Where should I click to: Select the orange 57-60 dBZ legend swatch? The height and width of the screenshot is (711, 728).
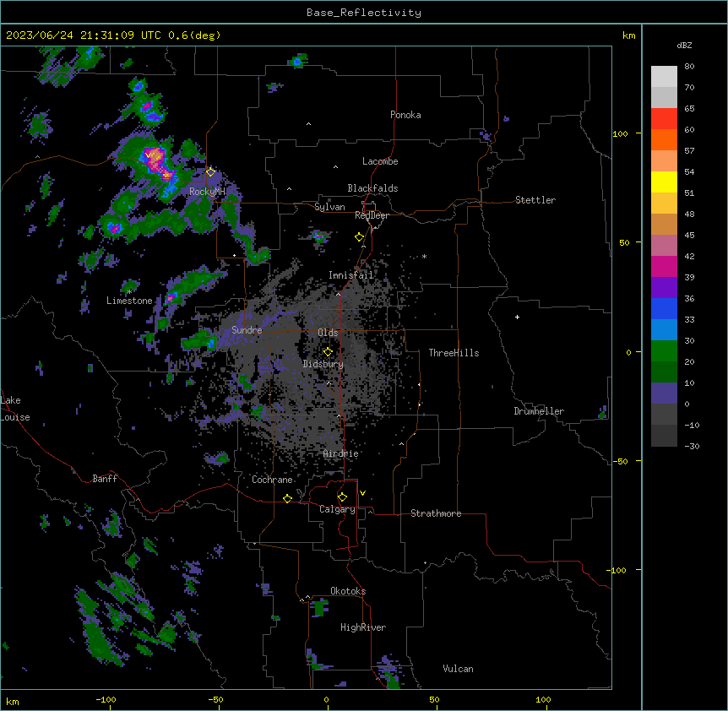[x=664, y=139]
